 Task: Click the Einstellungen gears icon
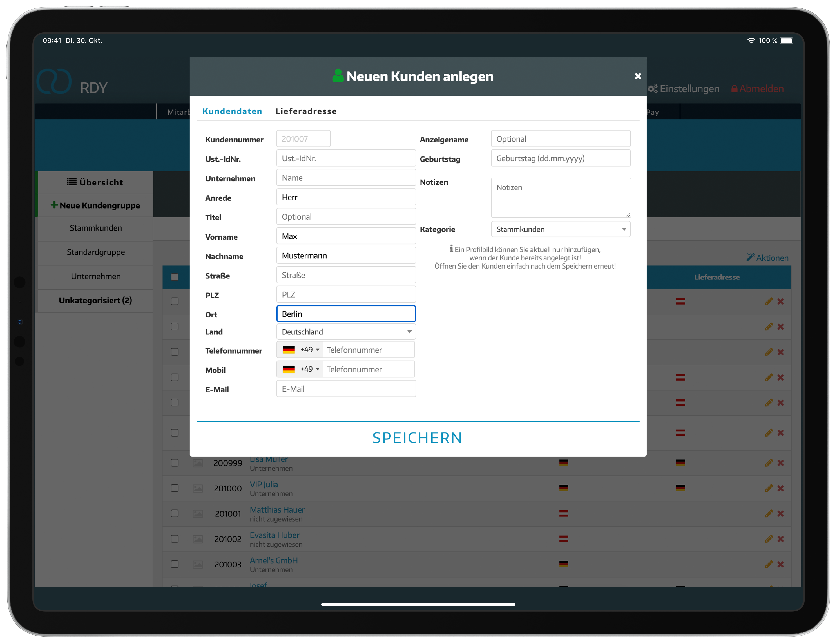(x=652, y=89)
